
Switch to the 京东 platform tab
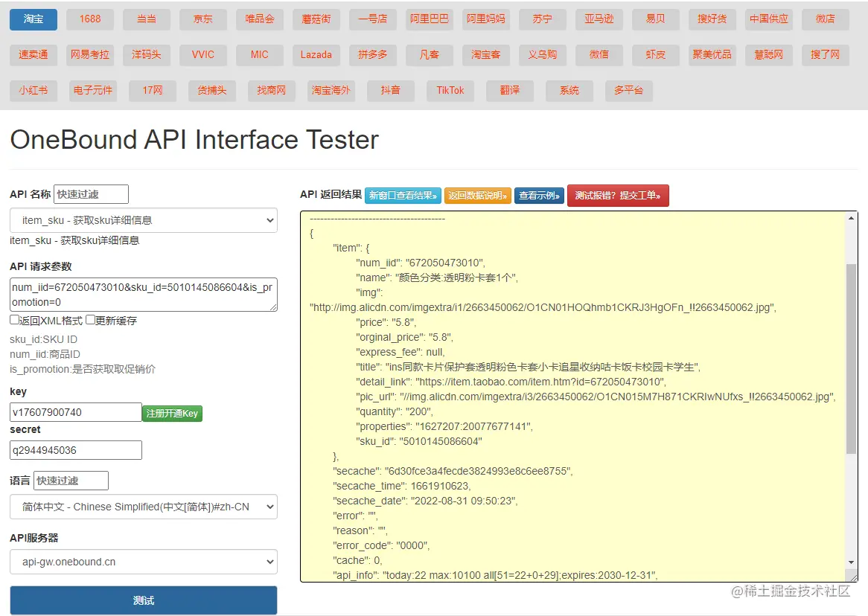202,19
